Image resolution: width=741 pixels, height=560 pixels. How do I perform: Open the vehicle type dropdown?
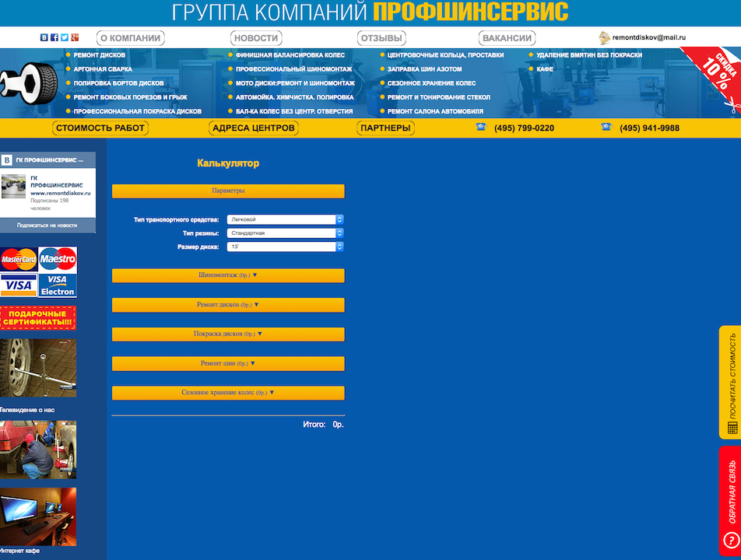(x=285, y=219)
